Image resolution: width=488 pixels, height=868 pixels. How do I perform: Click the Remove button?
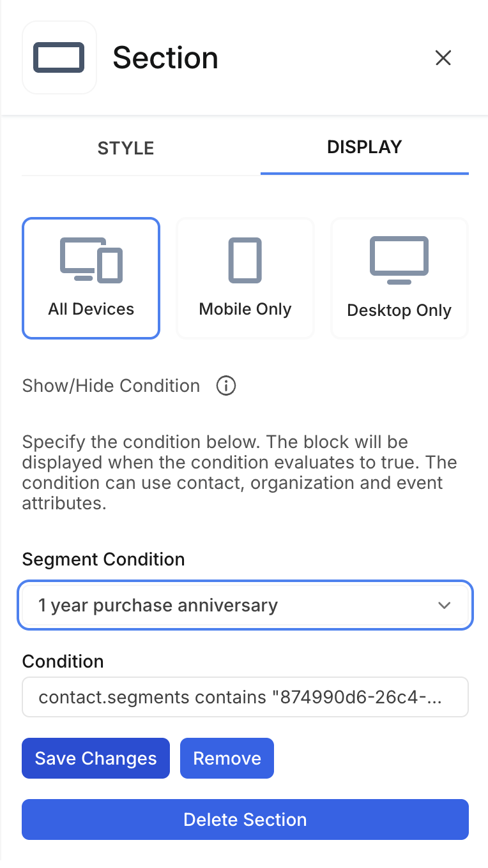point(227,758)
